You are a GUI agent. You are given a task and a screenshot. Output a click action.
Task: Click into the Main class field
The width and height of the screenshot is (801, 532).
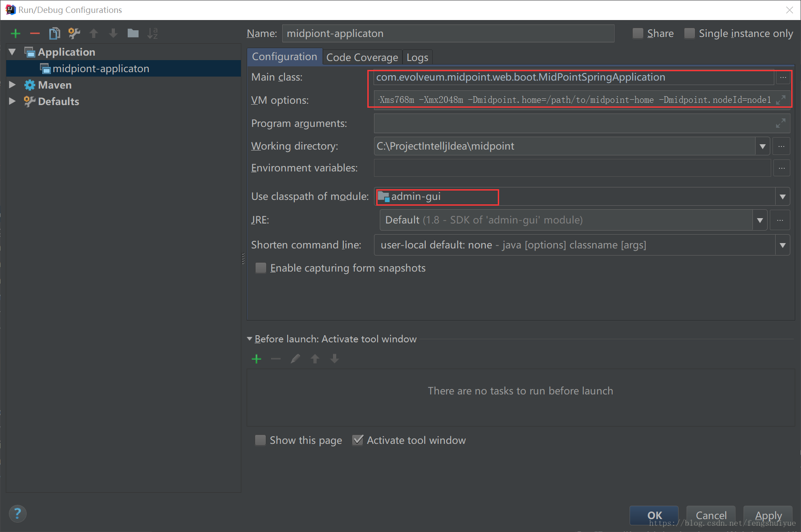[x=573, y=77]
